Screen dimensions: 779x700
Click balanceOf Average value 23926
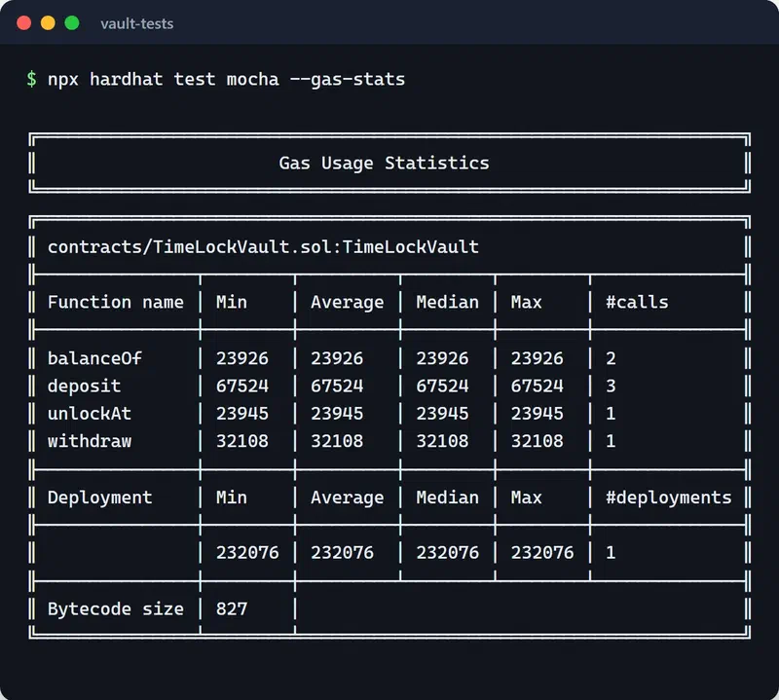[337, 358]
